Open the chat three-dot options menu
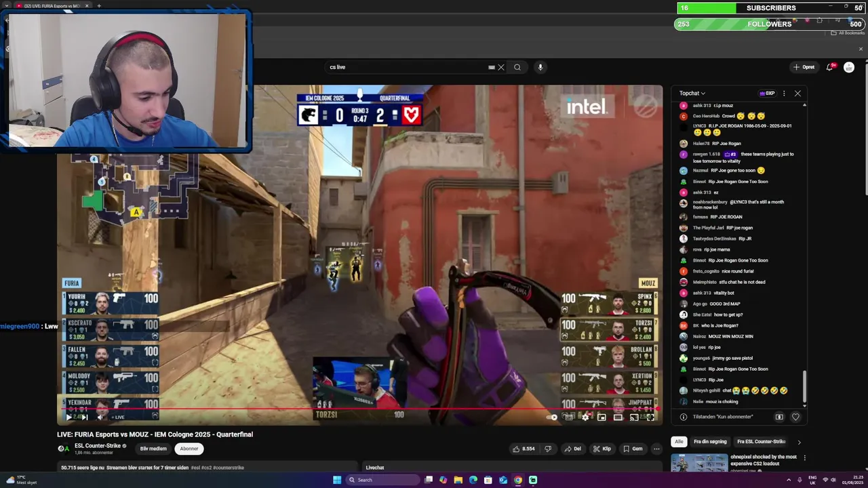 pyautogui.click(x=784, y=94)
